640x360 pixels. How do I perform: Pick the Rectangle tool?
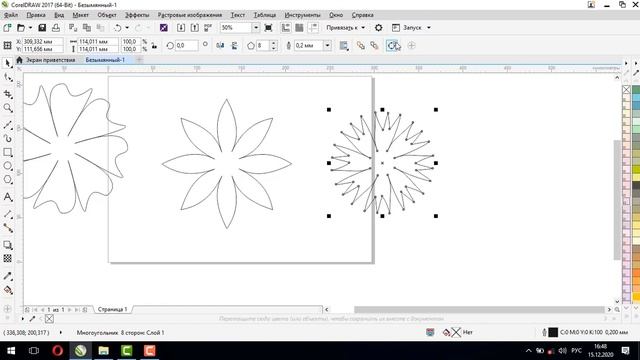point(7,152)
